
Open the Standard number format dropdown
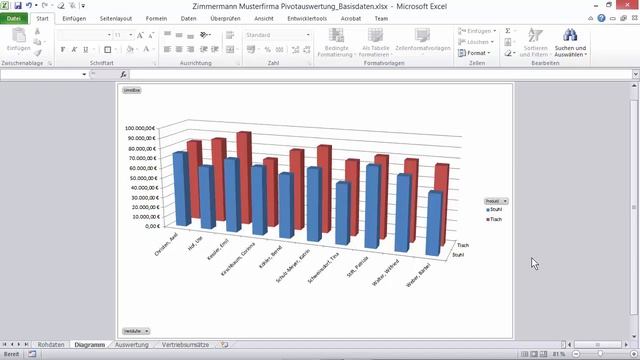point(308,35)
